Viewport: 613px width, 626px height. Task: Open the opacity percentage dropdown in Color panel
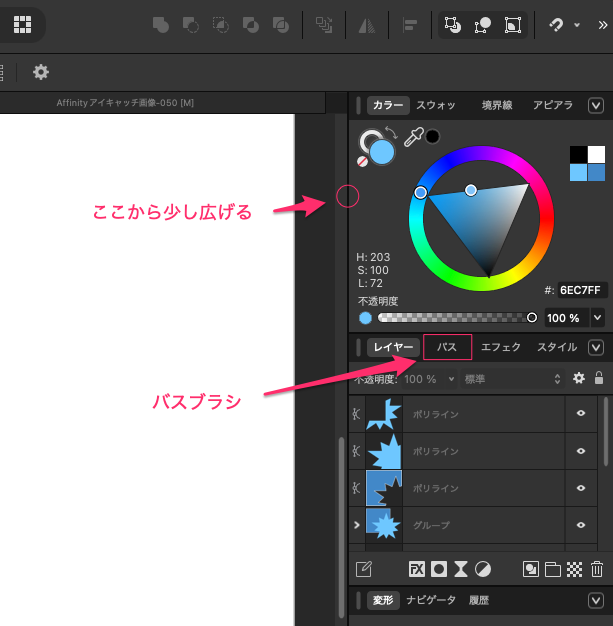(598, 317)
